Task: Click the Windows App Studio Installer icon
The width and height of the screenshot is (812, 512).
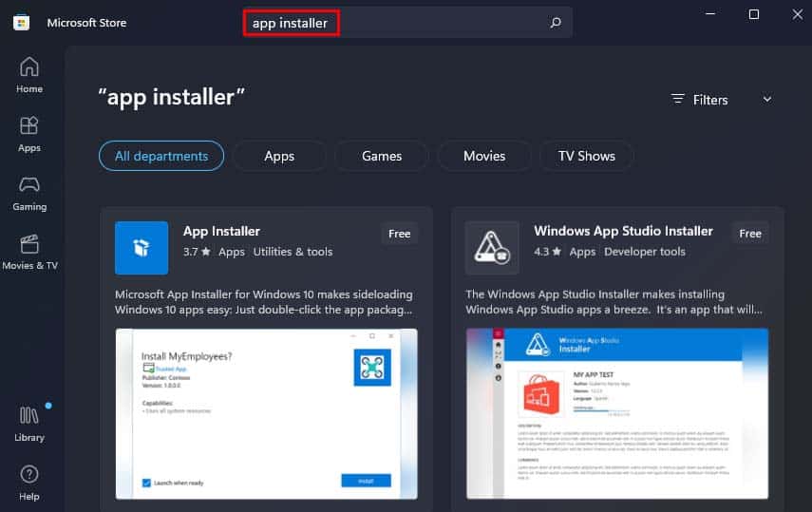Action: [x=492, y=248]
